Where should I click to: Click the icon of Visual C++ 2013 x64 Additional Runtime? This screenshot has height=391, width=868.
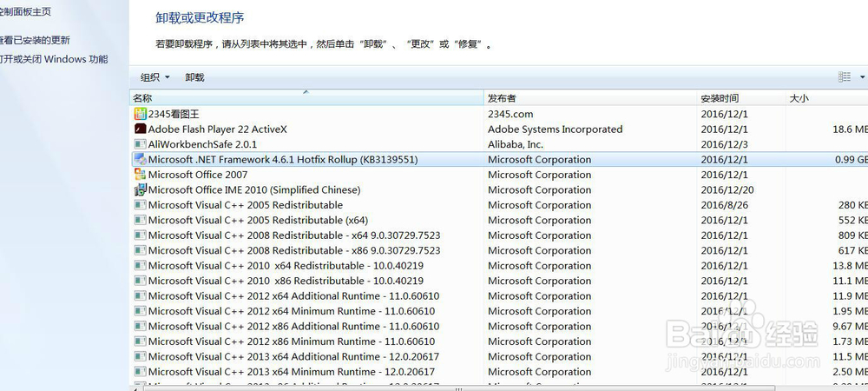[141, 356]
